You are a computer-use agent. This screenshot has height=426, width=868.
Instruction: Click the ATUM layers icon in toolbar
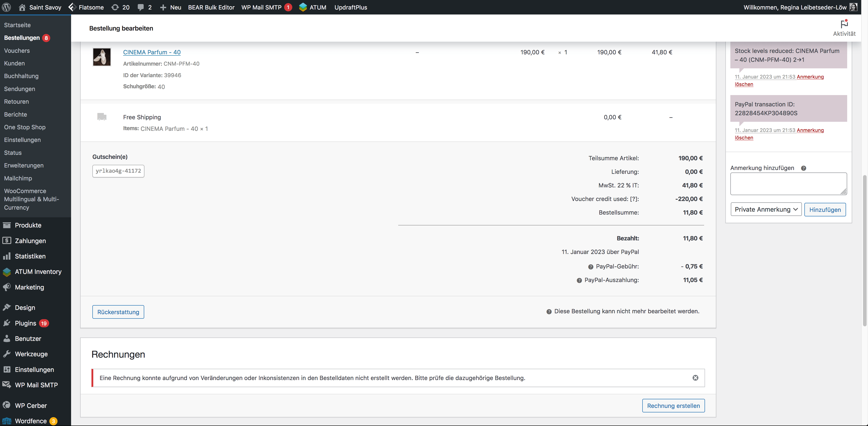click(x=303, y=7)
